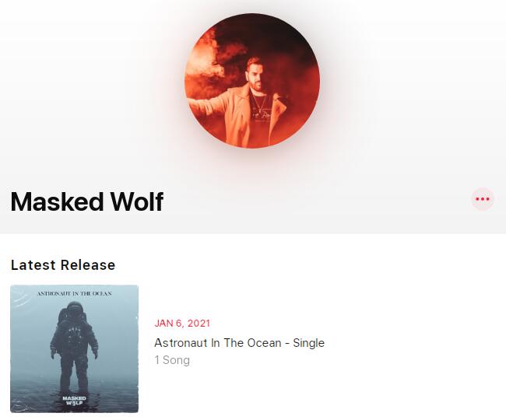Open the Astronaut In The Ocean album artwork

[x=74, y=348]
